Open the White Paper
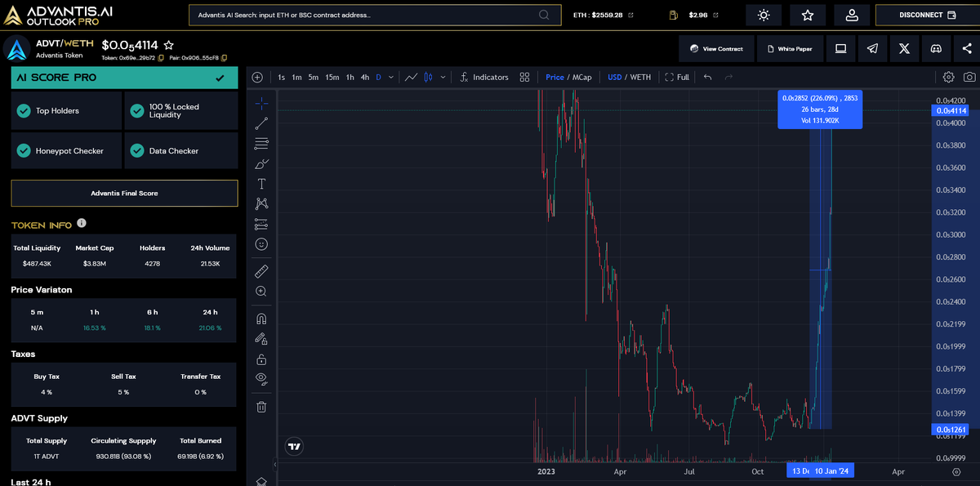Viewport: 980px width, 486px height. (x=790, y=49)
